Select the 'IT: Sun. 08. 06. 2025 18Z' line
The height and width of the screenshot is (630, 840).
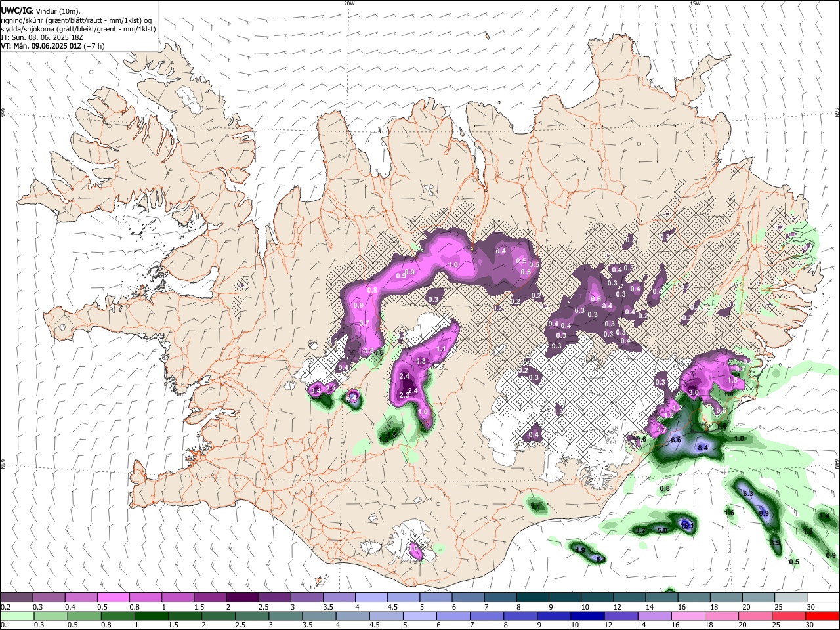(41, 37)
